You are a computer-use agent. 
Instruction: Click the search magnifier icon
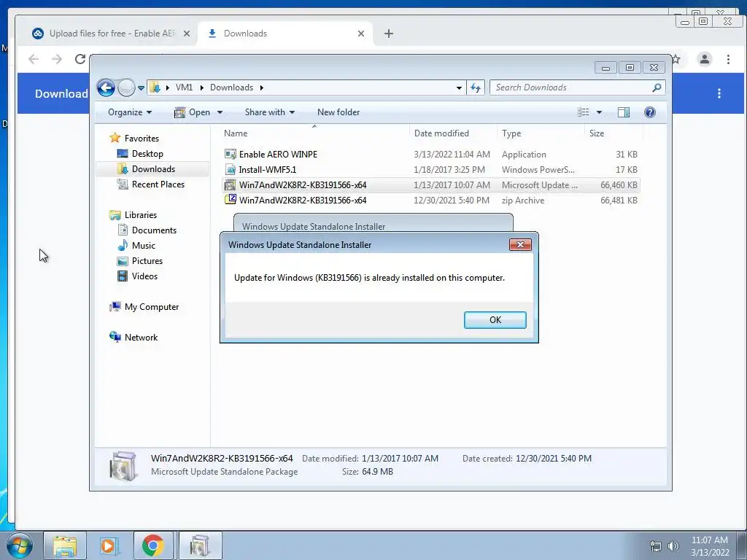click(x=657, y=87)
